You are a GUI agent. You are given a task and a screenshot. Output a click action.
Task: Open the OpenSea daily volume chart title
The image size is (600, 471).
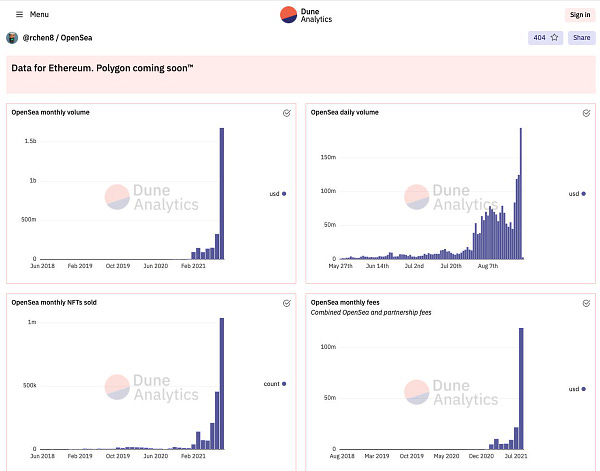click(x=345, y=112)
